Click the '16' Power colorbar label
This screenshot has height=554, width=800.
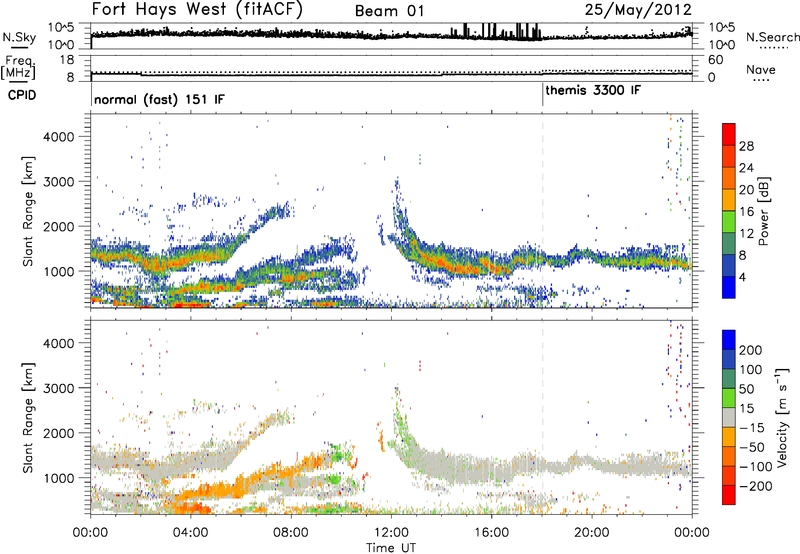(746, 212)
